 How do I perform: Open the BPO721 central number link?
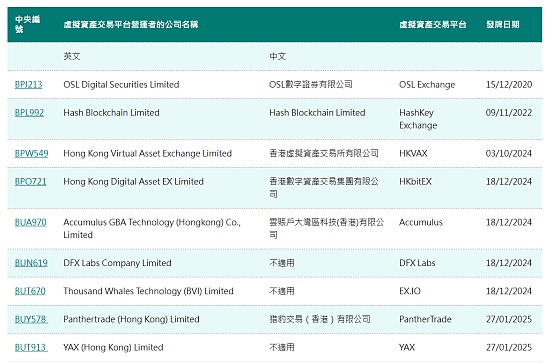(30, 182)
